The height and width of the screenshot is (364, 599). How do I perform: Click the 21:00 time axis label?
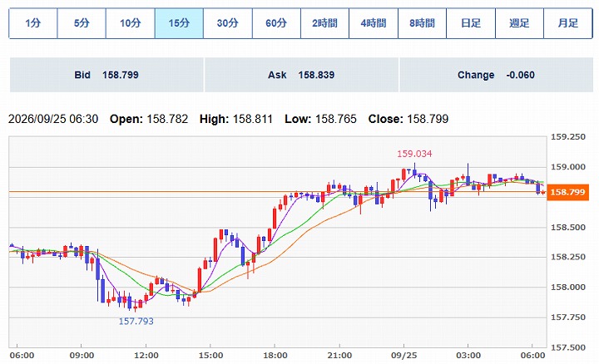[339, 356]
